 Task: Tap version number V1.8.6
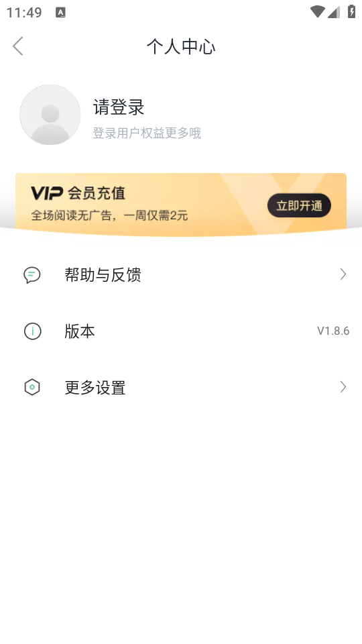[x=333, y=331]
